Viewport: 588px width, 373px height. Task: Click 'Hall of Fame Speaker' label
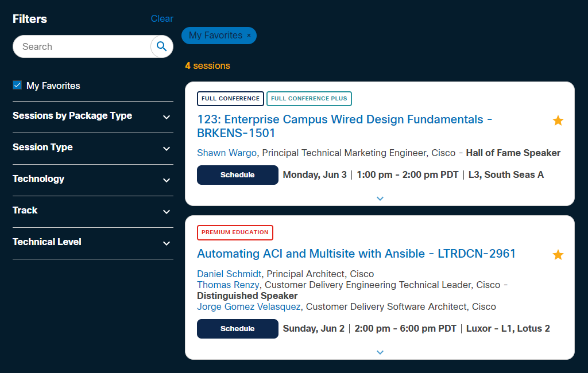pyautogui.click(x=513, y=153)
